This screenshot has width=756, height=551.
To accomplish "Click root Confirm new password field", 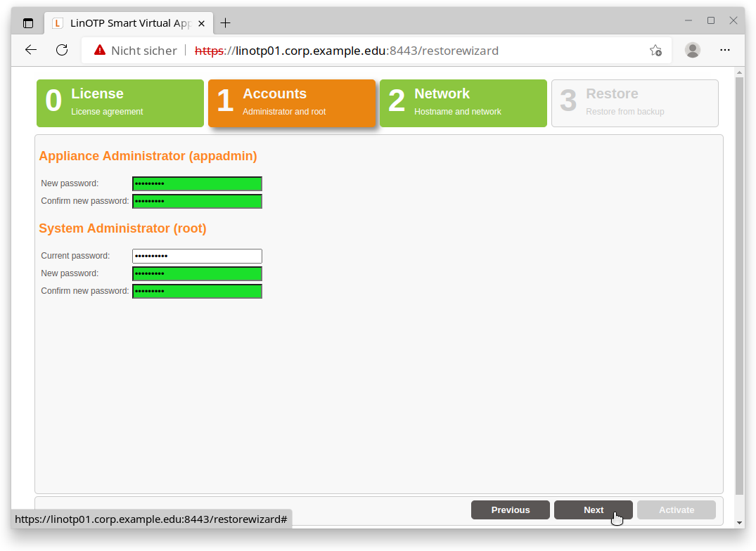I will point(197,292).
